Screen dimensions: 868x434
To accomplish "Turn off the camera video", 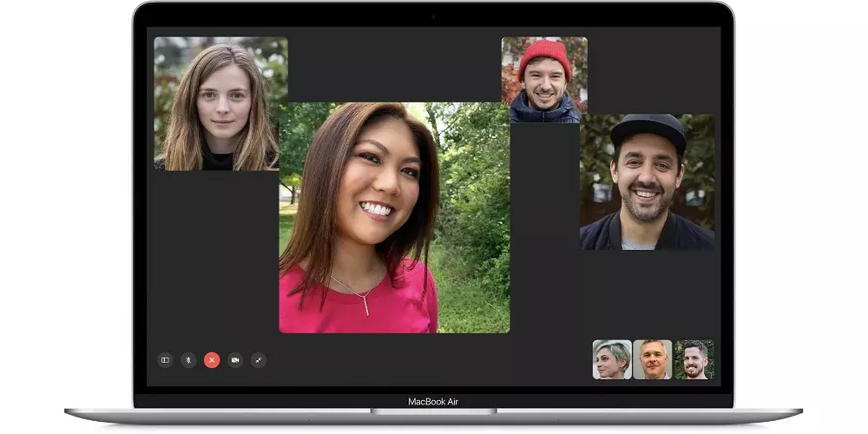I will [235, 360].
